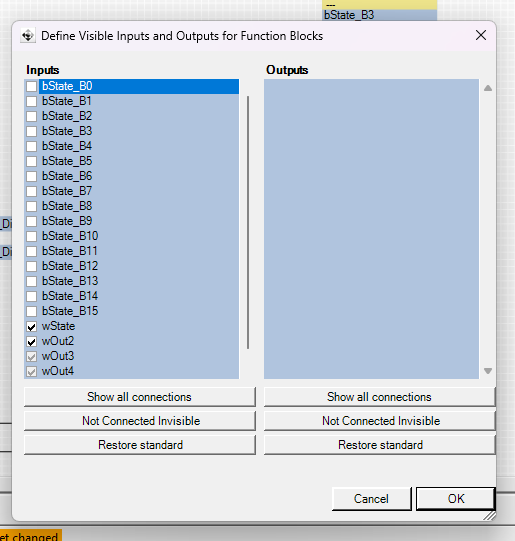Tick the bState_B7 checkbox
Screen dimensions: 515x541
pos(31,191)
